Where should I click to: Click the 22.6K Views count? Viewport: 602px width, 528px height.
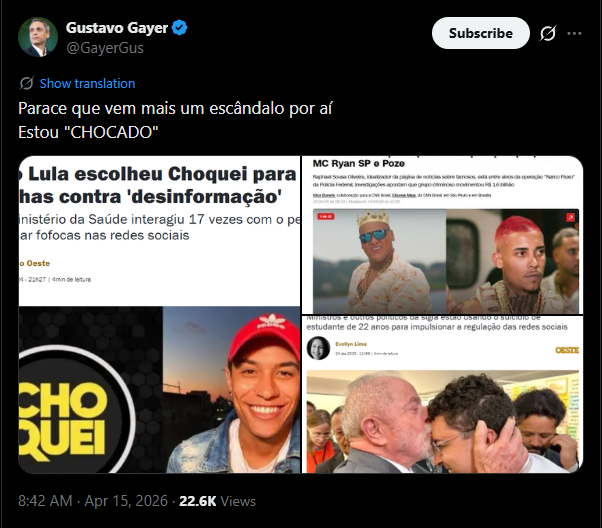click(x=217, y=501)
